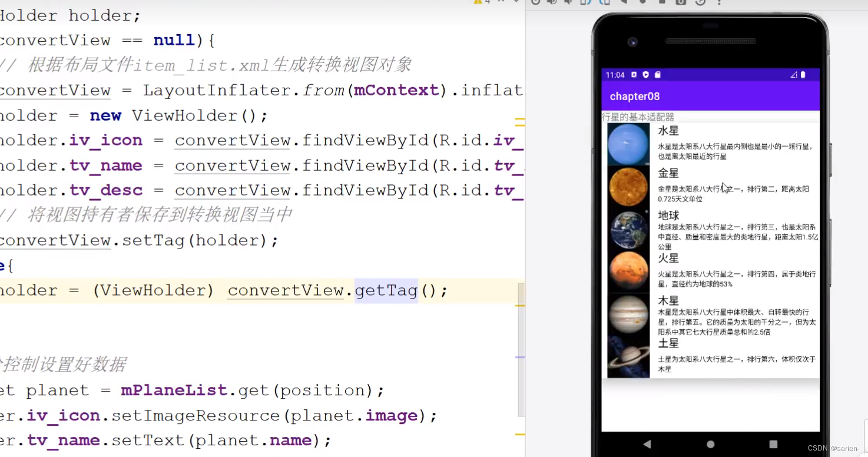The height and width of the screenshot is (457, 868).
Task: Click the 木星 description paragraph
Action: point(737,322)
